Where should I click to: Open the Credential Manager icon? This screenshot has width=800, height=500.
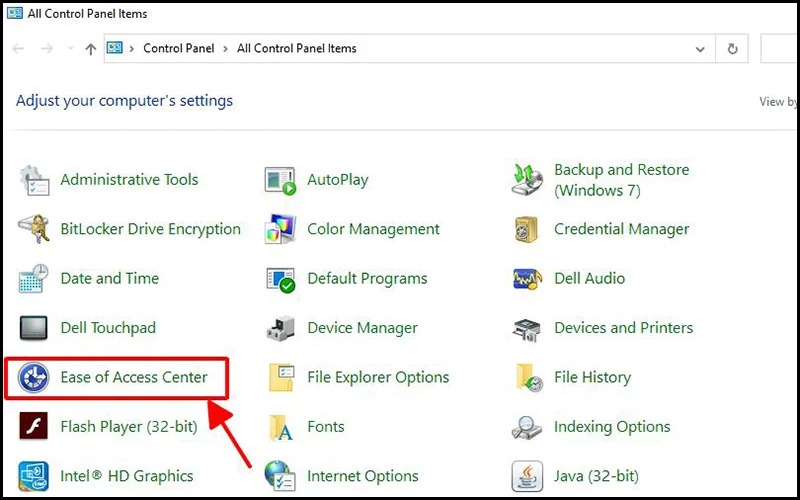point(527,230)
